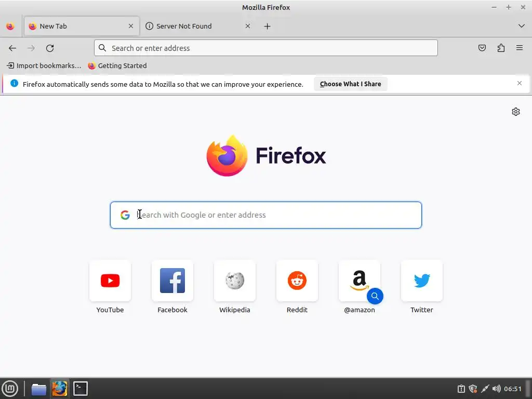Dismiss the data sharing notification bar
Screen dimensions: 532x399
tap(520, 83)
